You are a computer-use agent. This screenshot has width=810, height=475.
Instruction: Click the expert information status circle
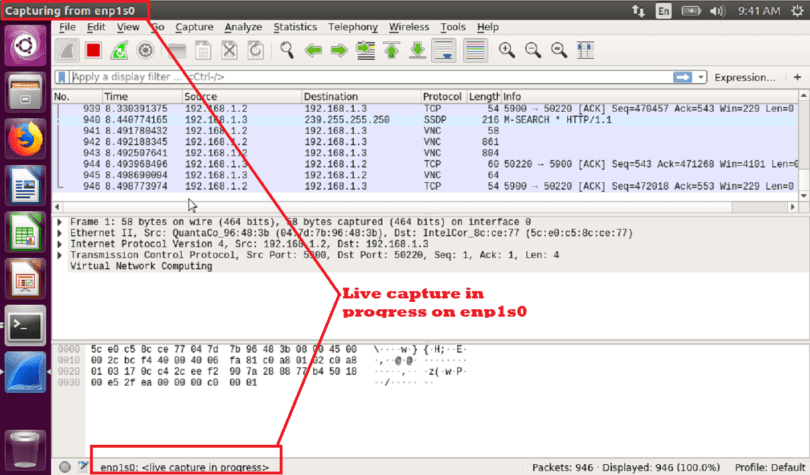[65, 467]
